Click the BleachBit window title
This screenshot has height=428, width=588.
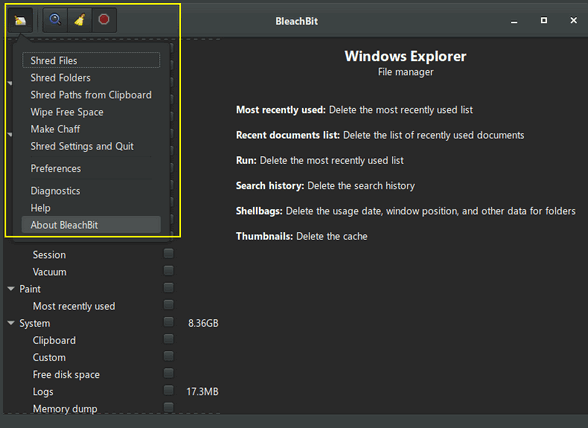[x=297, y=21]
